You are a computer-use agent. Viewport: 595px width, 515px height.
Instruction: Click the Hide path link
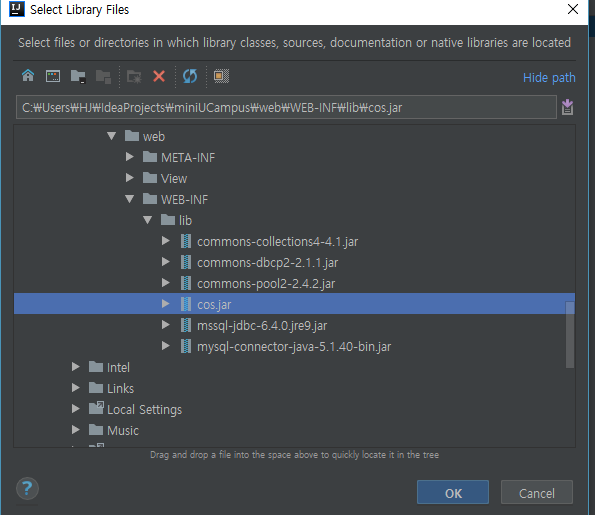[549, 78]
